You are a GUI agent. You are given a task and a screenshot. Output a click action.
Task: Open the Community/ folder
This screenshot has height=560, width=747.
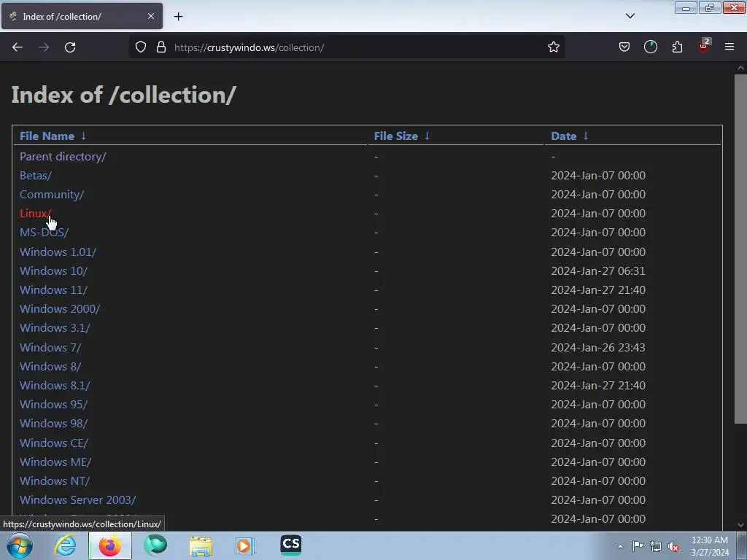(52, 194)
